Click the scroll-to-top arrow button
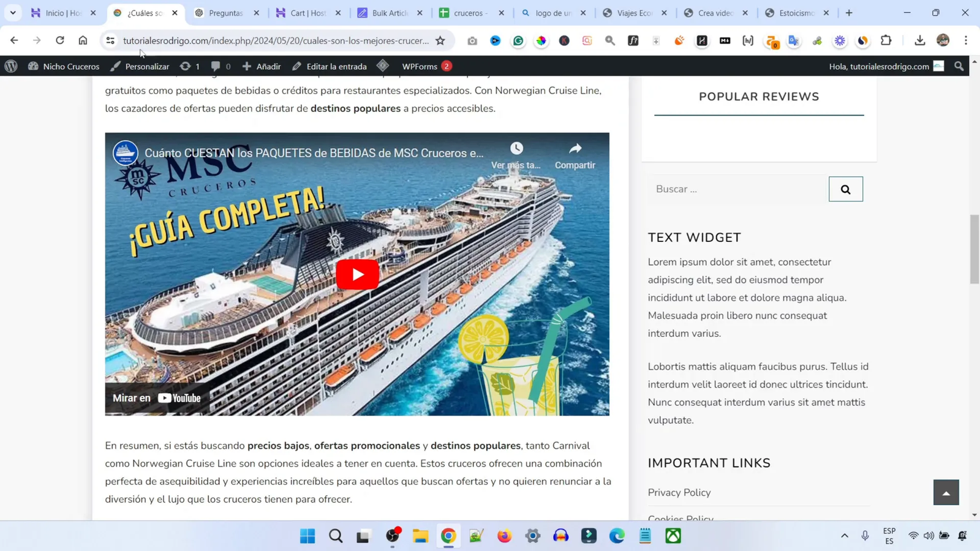The width and height of the screenshot is (980, 551). click(946, 492)
